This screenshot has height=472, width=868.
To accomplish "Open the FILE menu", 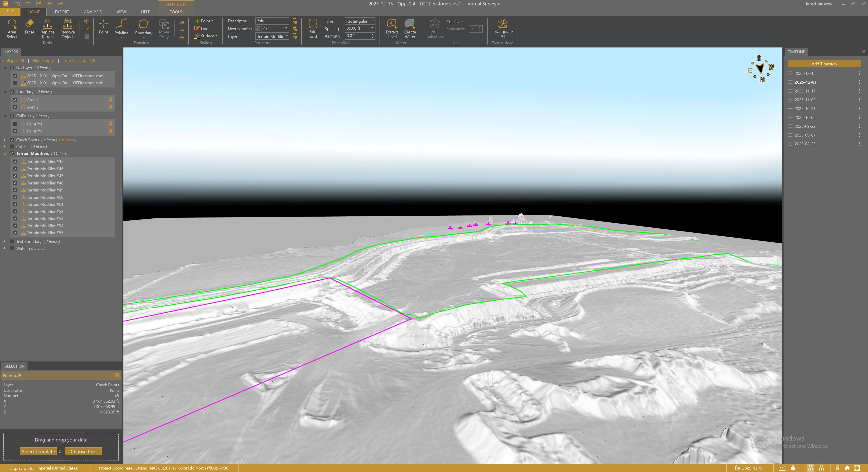I will [10, 12].
